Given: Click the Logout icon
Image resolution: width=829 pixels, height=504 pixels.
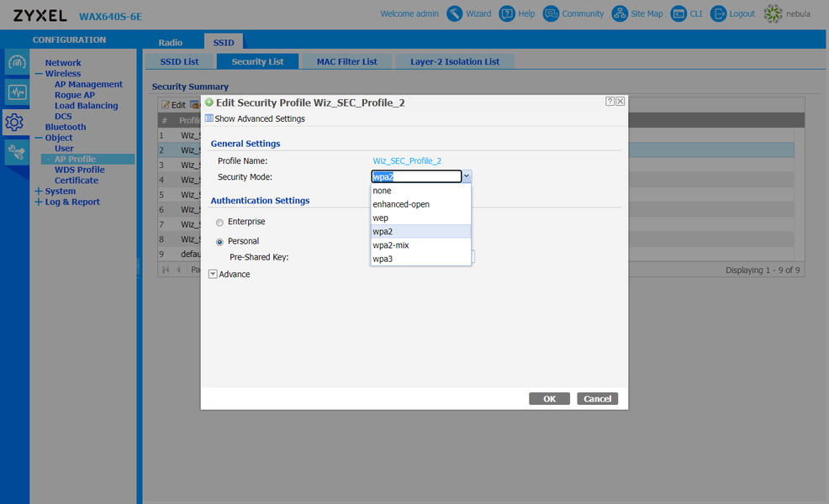Looking at the screenshot, I should pos(718,13).
